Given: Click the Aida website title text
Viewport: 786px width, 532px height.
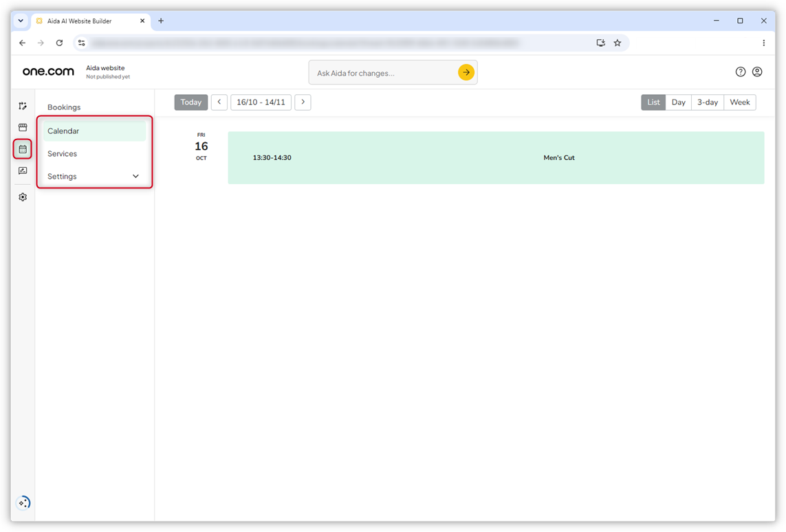Looking at the screenshot, I should tap(105, 67).
